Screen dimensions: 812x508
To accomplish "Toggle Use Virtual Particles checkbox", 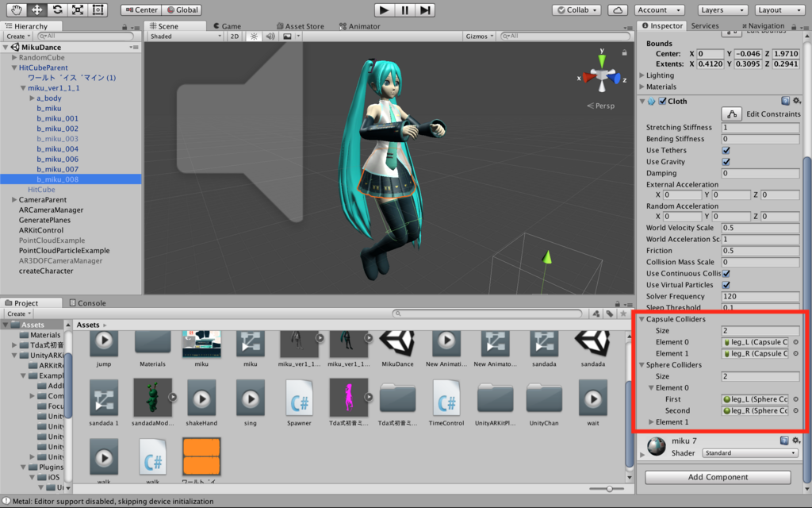I will tap(726, 285).
